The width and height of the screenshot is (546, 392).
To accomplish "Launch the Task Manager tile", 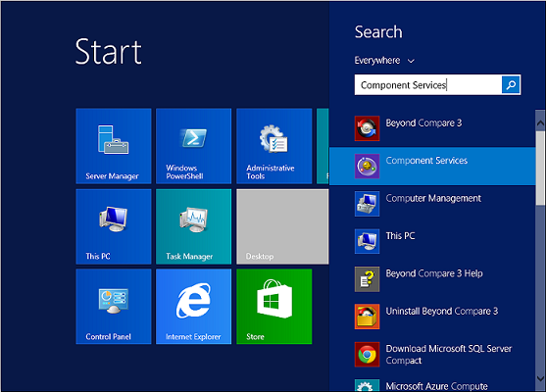I will tap(194, 226).
